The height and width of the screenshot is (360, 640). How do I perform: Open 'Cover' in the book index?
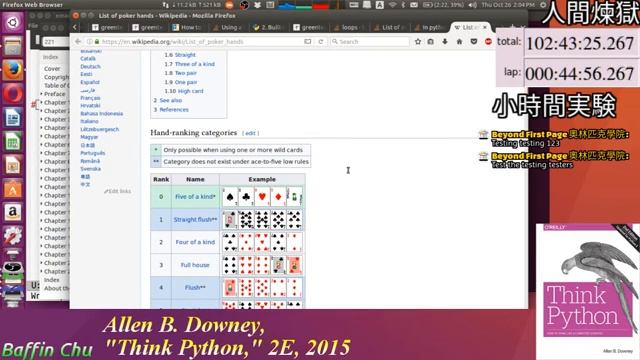[52, 69]
